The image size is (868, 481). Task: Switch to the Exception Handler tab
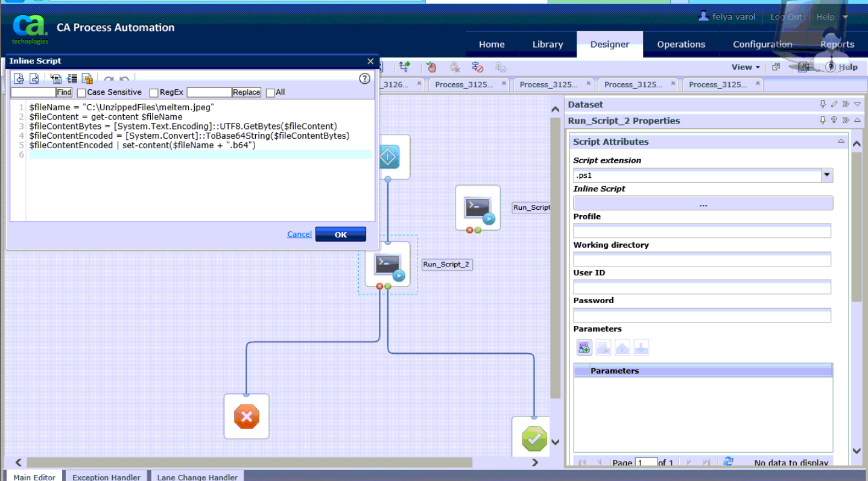tap(106, 477)
